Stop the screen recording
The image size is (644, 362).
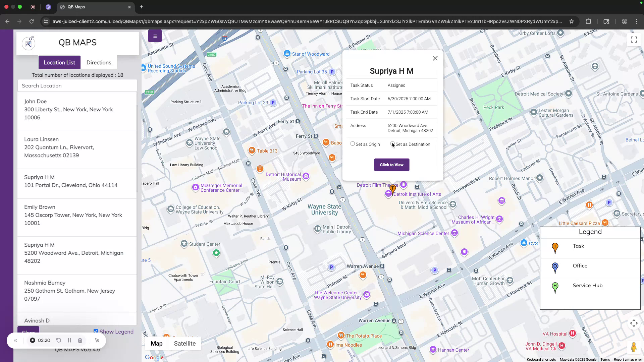pos(32,340)
